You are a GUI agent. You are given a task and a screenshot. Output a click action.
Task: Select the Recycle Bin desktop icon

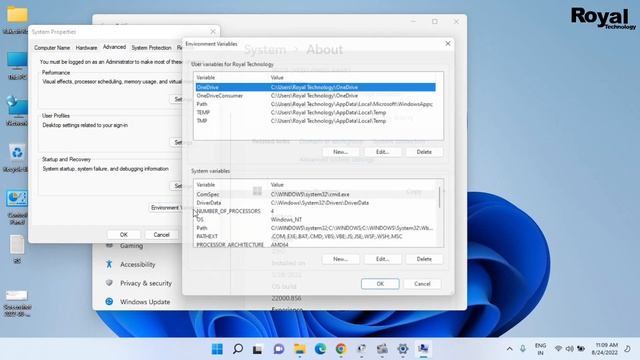(x=16, y=158)
